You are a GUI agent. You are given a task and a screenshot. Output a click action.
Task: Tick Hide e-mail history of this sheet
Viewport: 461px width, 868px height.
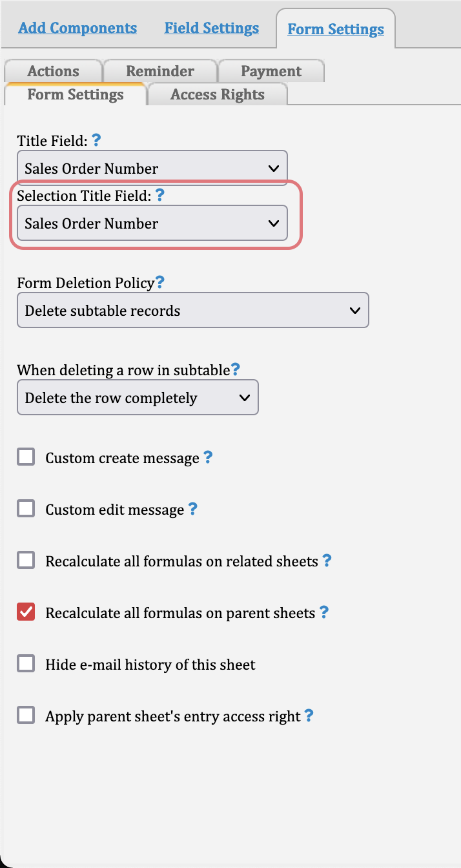click(26, 664)
